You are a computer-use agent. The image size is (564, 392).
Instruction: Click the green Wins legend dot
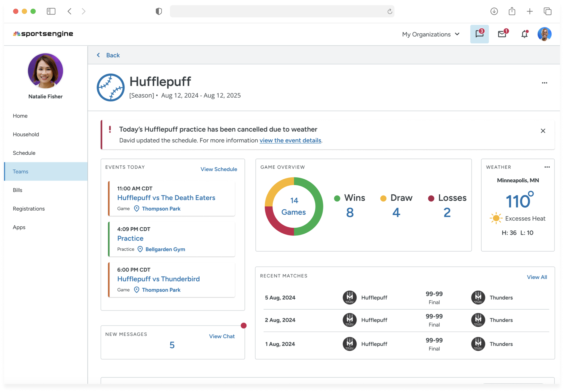click(x=337, y=198)
